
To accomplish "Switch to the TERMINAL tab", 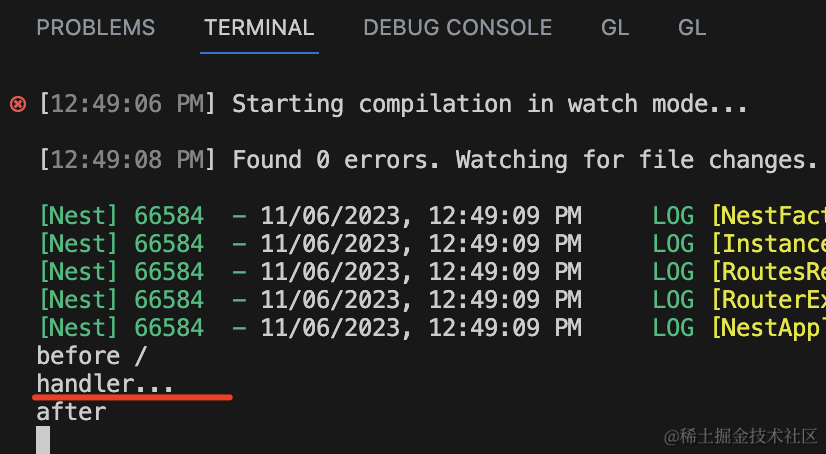I will (259, 28).
